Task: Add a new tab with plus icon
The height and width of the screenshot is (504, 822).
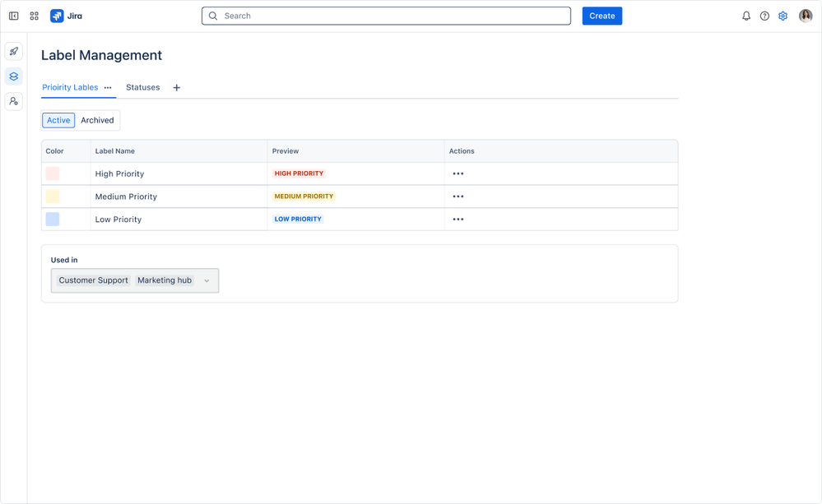Action: pos(177,87)
